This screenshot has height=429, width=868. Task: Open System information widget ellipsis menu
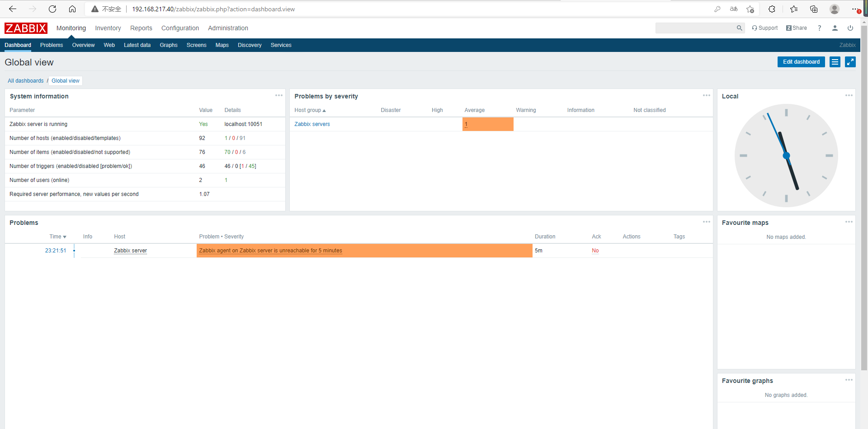[x=279, y=95]
